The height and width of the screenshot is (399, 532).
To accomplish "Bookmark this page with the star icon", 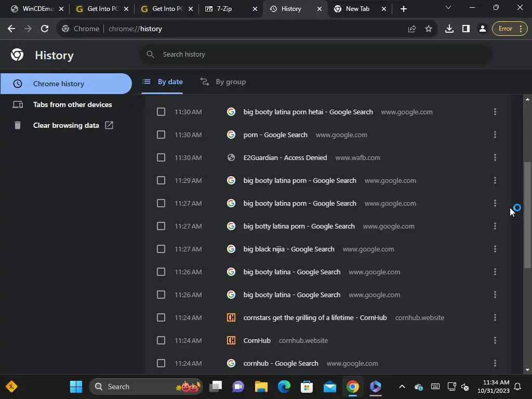I will click(x=429, y=29).
